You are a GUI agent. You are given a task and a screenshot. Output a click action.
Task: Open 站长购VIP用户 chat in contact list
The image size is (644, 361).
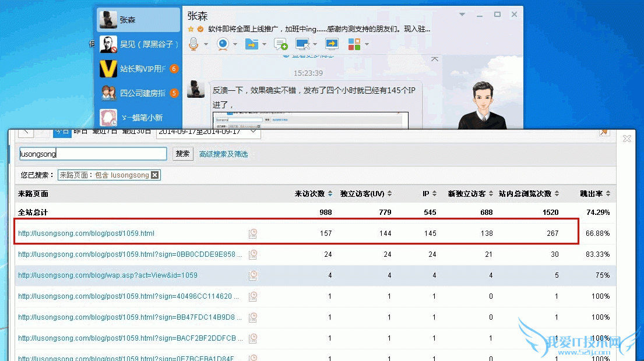140,69
